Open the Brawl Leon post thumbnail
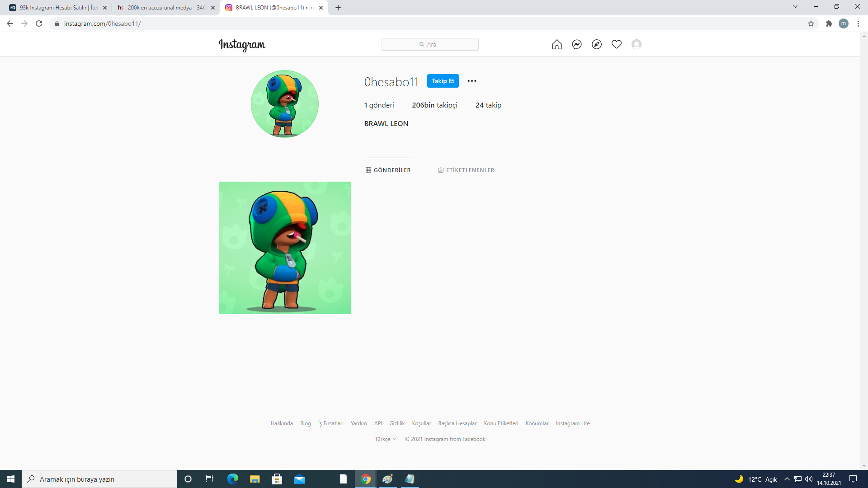The image size is (868, 488). tap(285, 248)
